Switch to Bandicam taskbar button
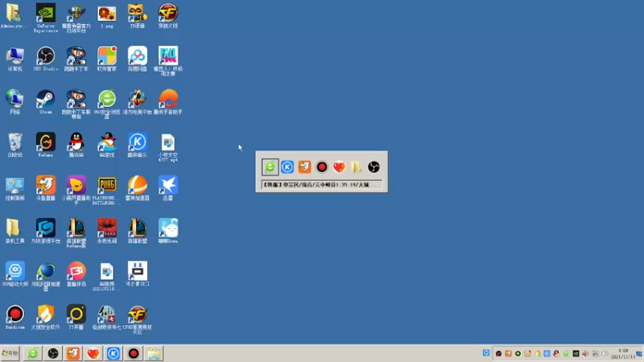 click(134, 353)
